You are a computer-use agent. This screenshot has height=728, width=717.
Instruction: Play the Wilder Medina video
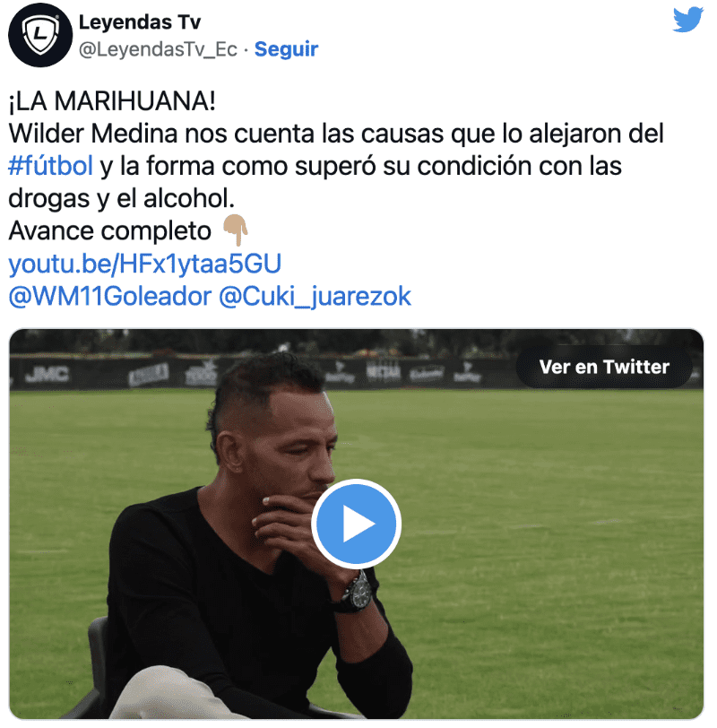point(356,524)
